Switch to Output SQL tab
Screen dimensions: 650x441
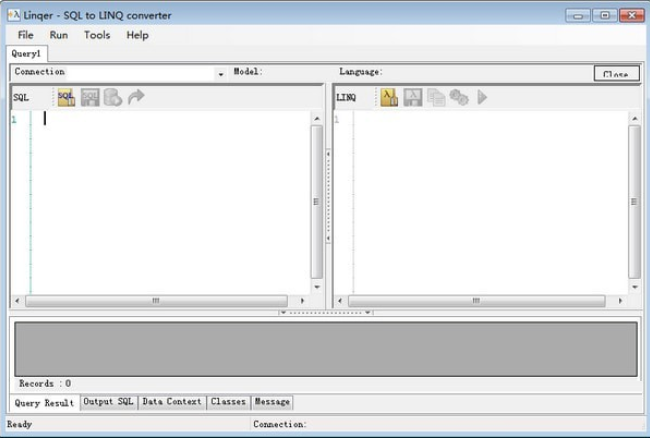[108, 402]
